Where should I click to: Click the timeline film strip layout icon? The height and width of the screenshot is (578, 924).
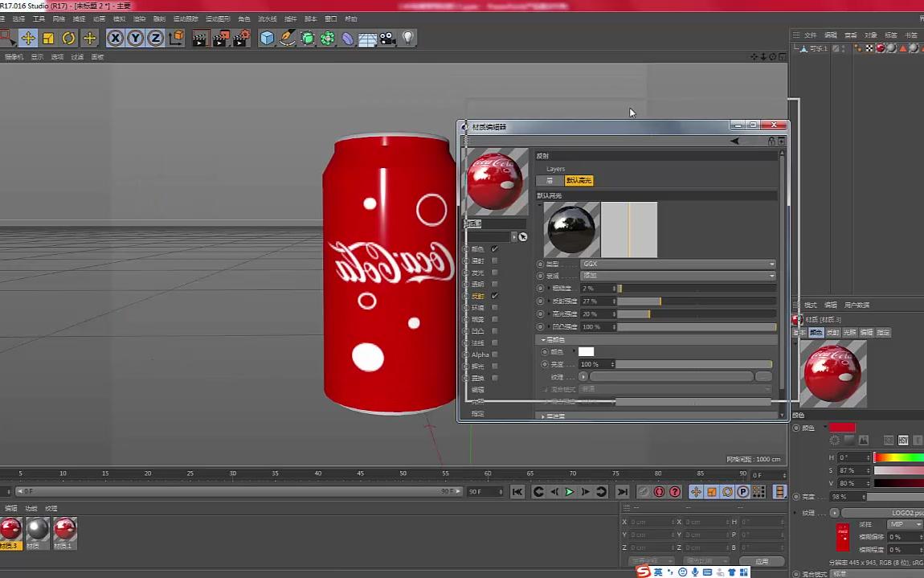(x=779, y=492)
